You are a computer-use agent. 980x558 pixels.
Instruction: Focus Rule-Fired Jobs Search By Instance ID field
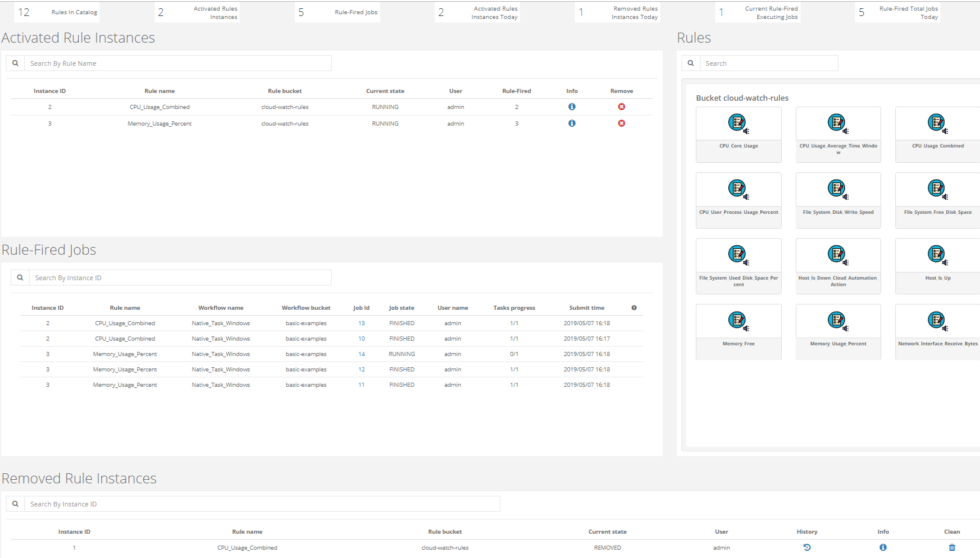coord(180,278)
